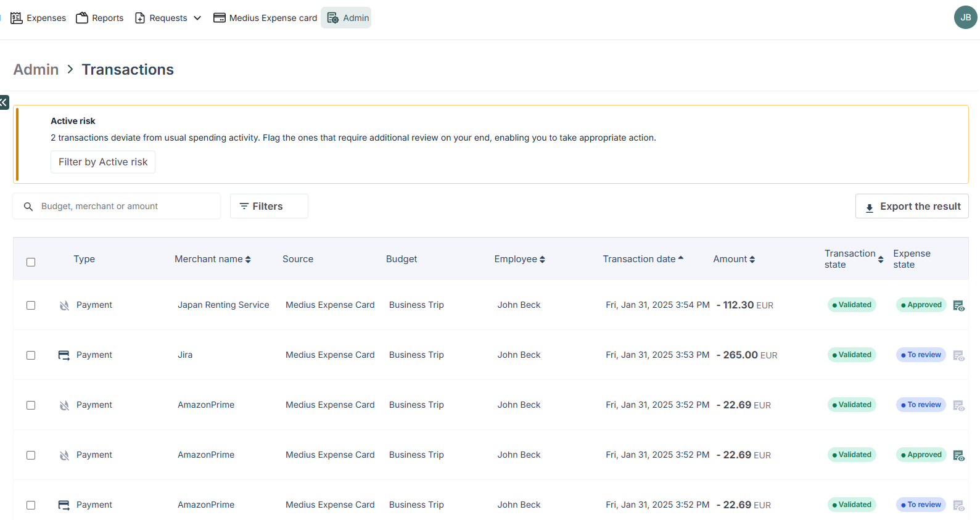Click the - 112.30 EUR amount
Viewport: 980px width, 520px height.
tap(745, 305)
